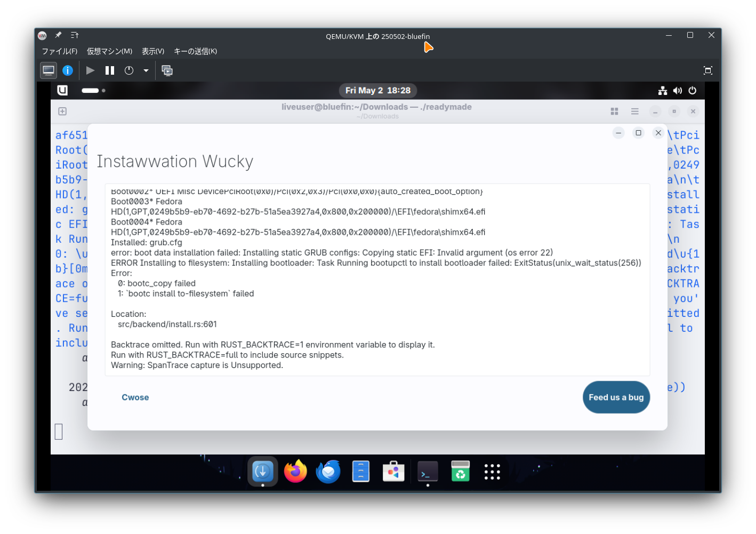Launch the installer app from the dock
Viewport: 756px width, 534px height.
[262, 472]
